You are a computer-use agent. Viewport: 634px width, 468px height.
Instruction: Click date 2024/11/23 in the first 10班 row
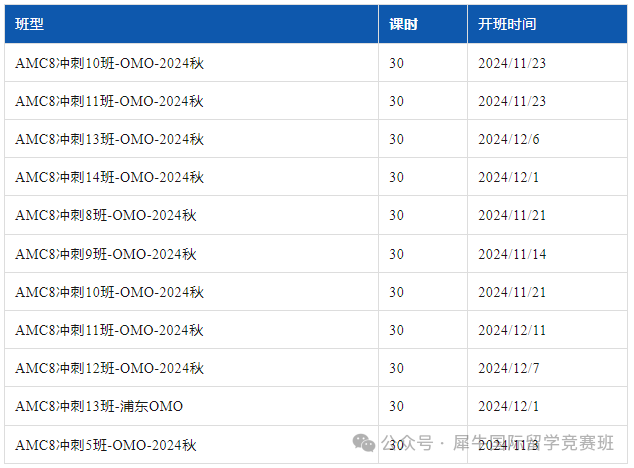click(512, 63)
